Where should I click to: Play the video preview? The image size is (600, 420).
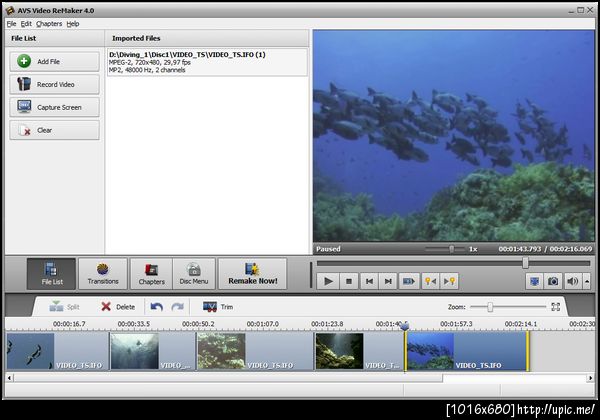pos(328,281)
